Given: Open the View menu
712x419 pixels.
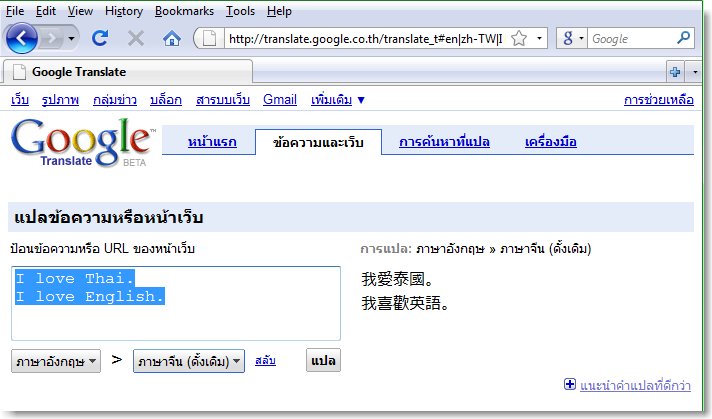Looking at the screenshot, I should (x=80, y=11).
